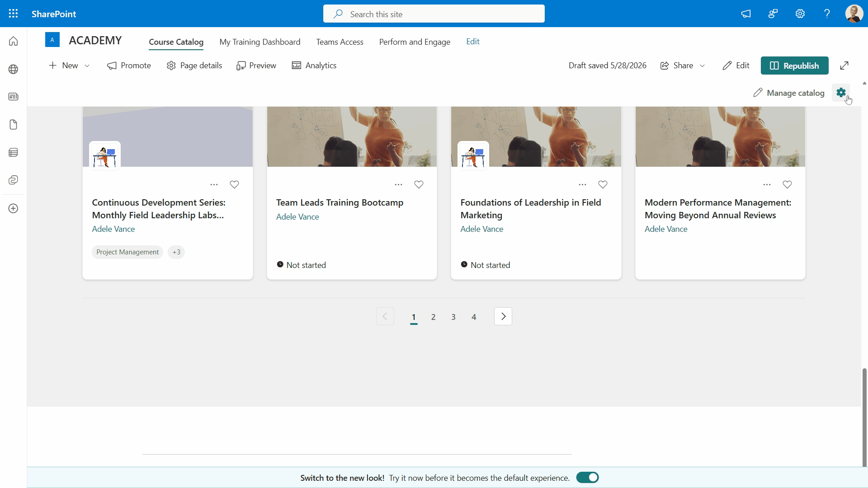868x488 pixels.
Task: Open the Perform and Engage tab
Action: pos(415,42)
